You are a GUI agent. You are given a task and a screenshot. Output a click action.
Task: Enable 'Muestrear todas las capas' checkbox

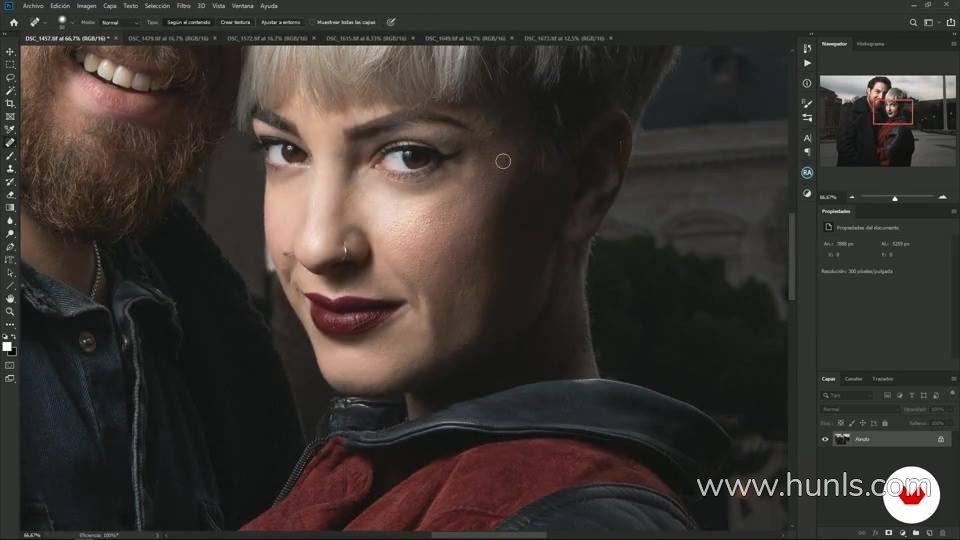(312, 22)
